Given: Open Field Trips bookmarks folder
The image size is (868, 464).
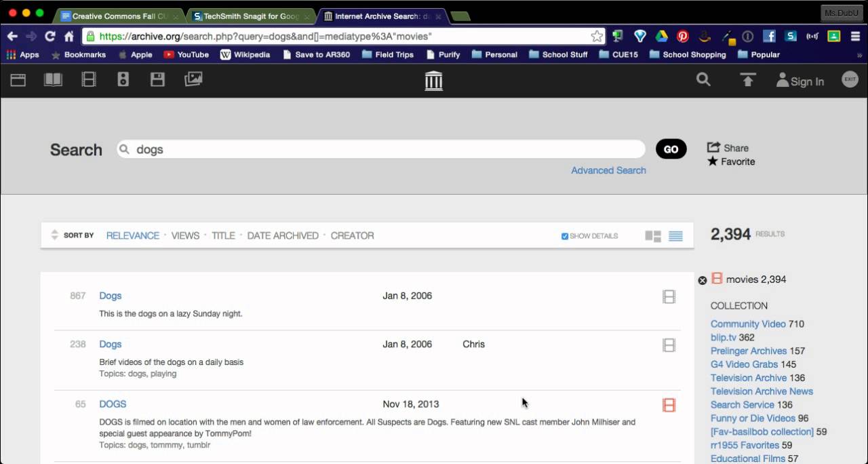Looking at the screenshot, I should [x=387, y=54].
